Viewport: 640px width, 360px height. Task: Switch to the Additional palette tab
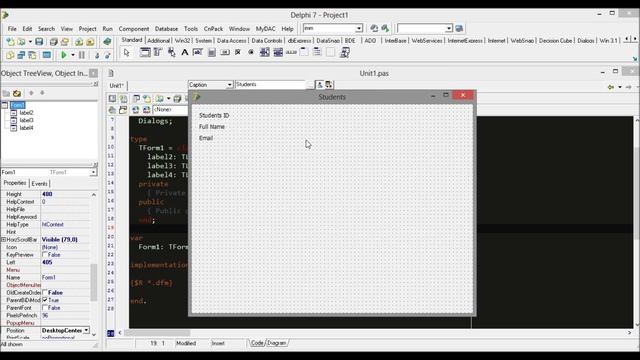point(158,40)
